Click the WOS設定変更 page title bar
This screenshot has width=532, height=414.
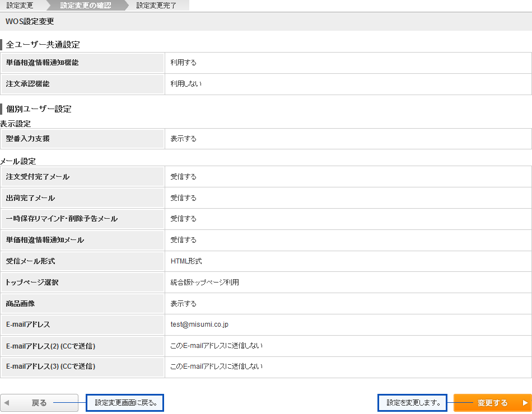click(x=30, y=21)
